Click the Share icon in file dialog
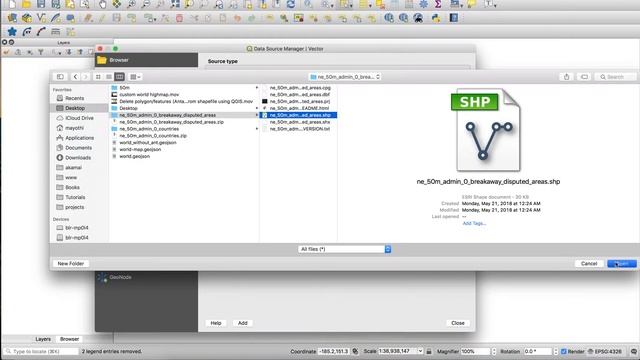 567,77
